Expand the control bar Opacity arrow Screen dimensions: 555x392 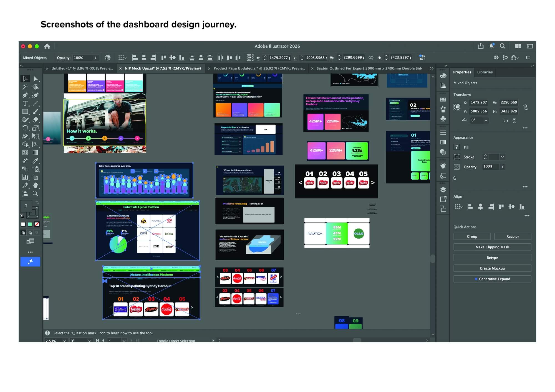tap(95, 58)
